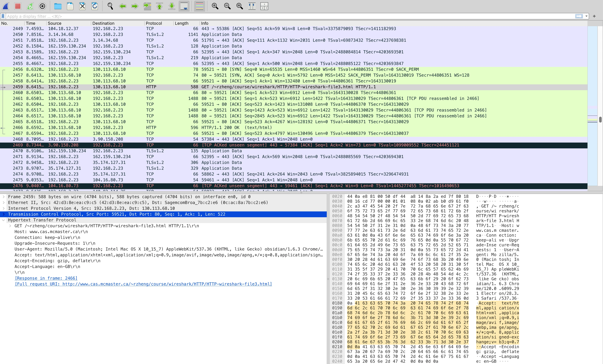
Task: Select packet 2459 HTTP GET request row
Action: (x=294, y=87)
